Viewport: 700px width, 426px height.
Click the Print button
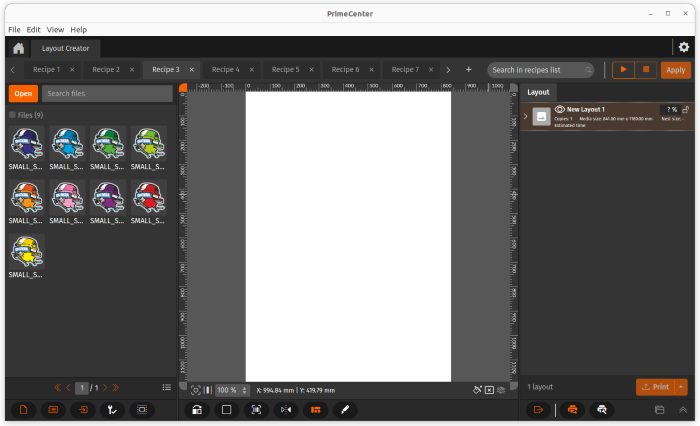click(655, 387)
